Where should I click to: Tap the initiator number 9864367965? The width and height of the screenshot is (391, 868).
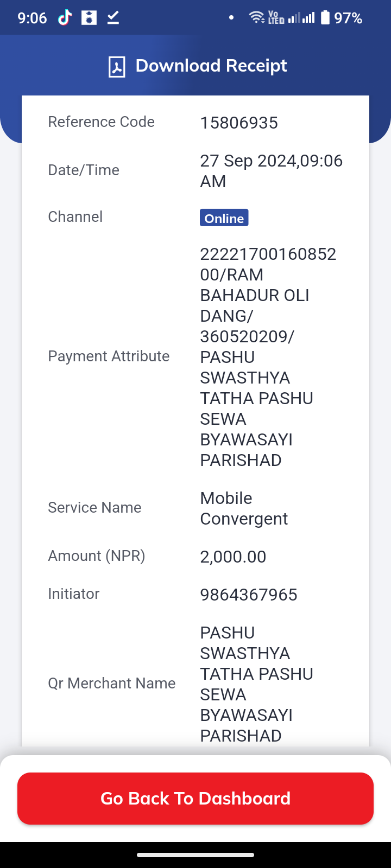pos(249,595)
